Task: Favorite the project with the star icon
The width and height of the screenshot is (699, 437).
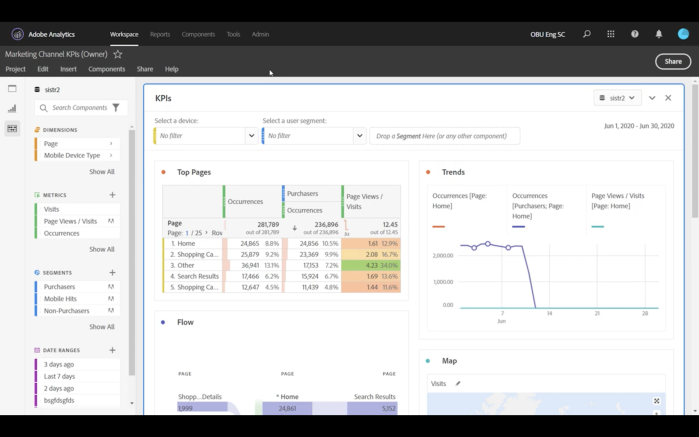Action: pos(118,54)
